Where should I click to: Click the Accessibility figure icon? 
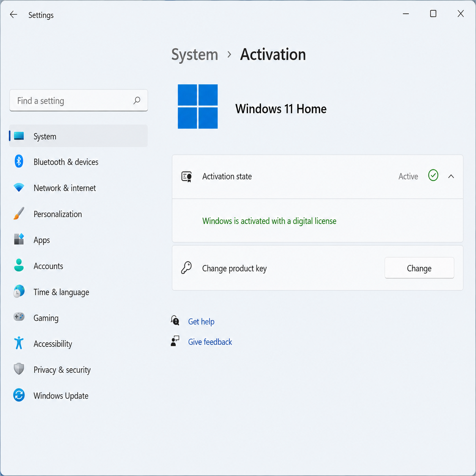coord(19,343)
